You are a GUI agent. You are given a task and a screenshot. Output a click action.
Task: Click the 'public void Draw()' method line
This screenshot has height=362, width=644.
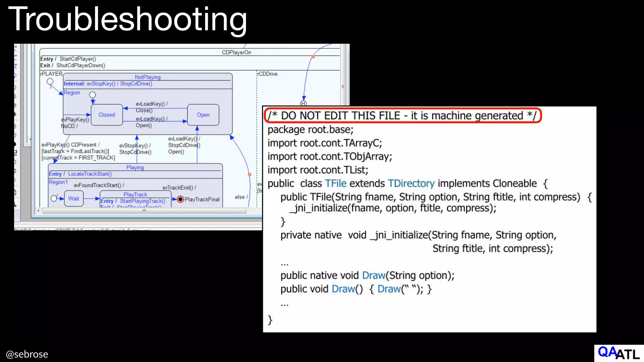tap(356, 289)
